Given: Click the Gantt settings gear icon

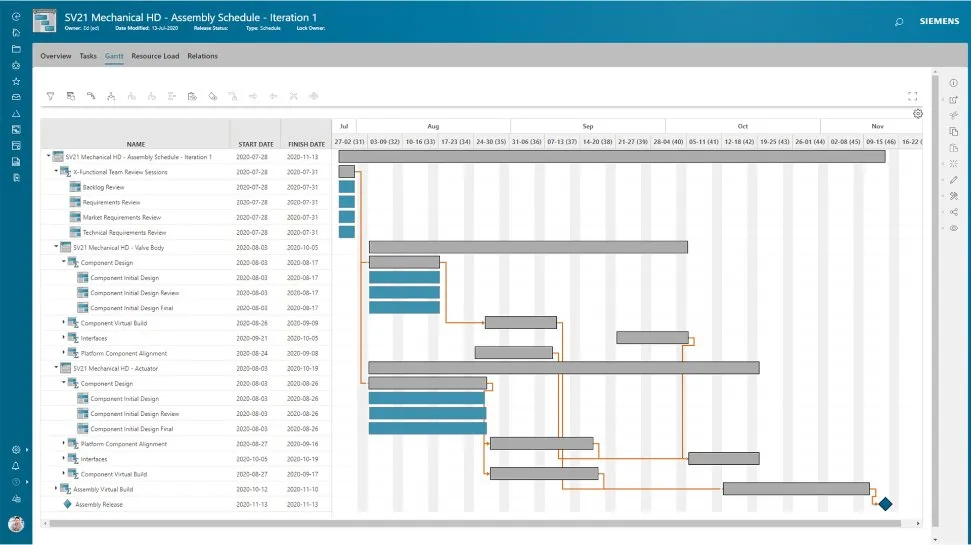Looking at the screenshot, I should tap(918, 113).
